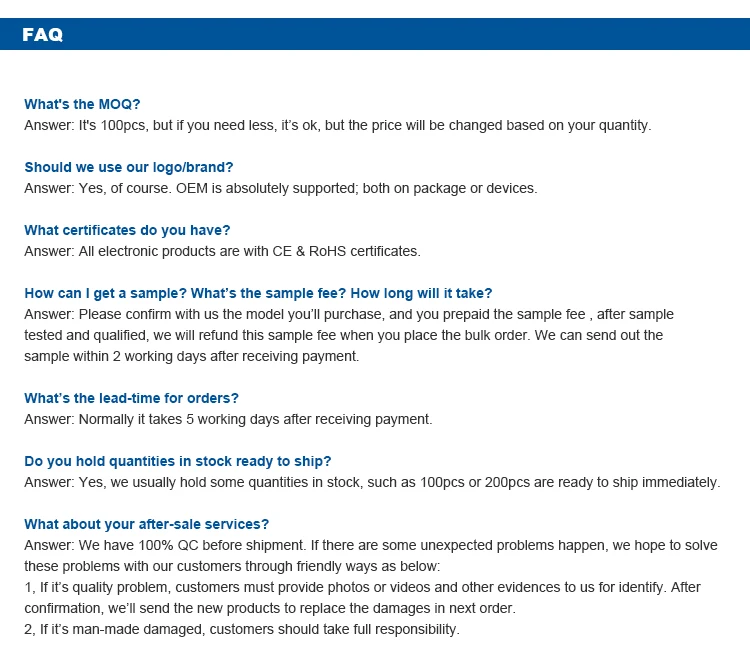Screen dimensions: 750x671
Task: Click the line starting "1, If it's quality problem"
Action: pyautogui.click(x=362, y=587)
